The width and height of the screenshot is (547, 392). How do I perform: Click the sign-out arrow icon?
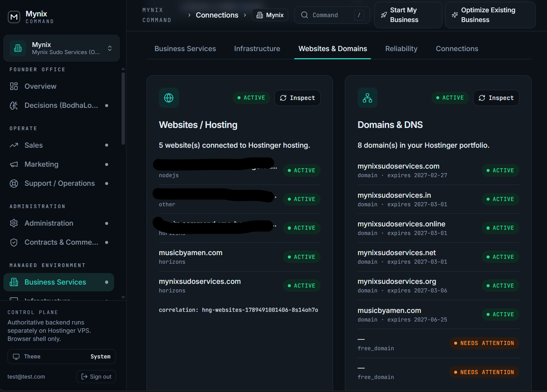pyautogui.click(x=84, y=377)
